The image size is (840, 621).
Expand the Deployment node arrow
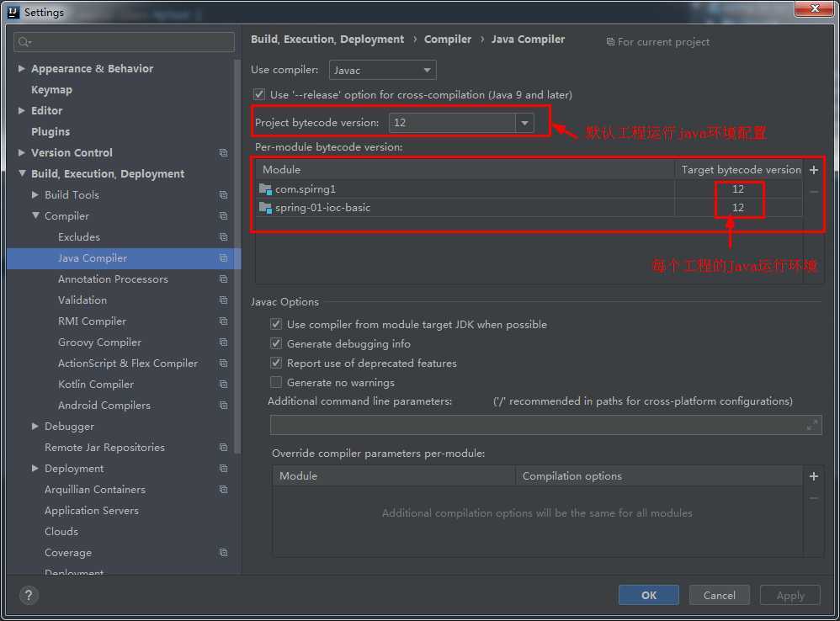pyautogui.click(x=35, y=469)
